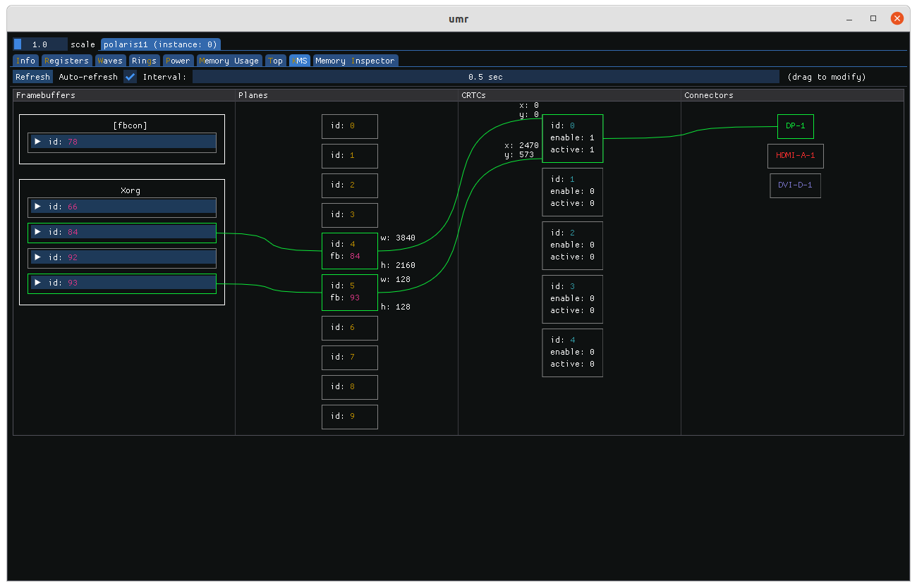
Task: Minimize the umr window
Action: click(x=851, y=18)
